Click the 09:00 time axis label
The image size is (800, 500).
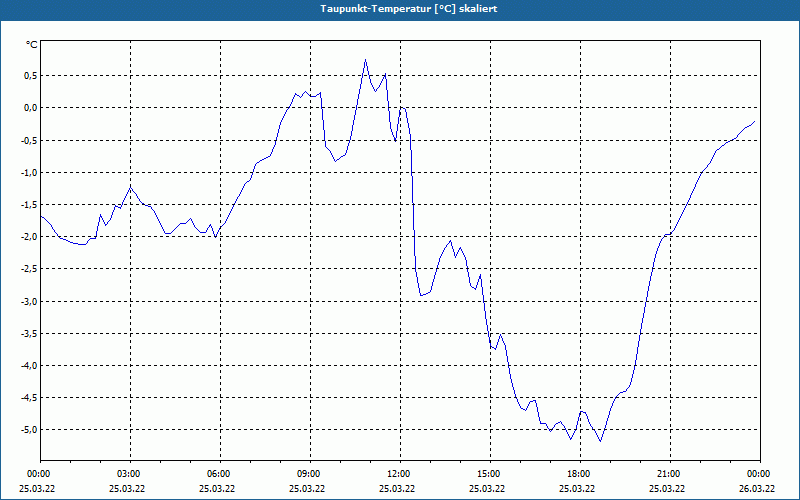click(310, 474)
